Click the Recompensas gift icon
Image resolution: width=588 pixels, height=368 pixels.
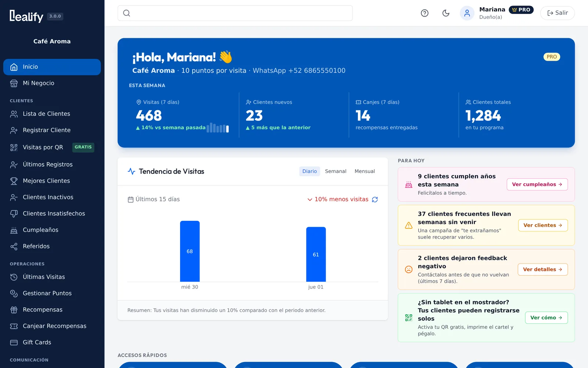pos(14,310)
